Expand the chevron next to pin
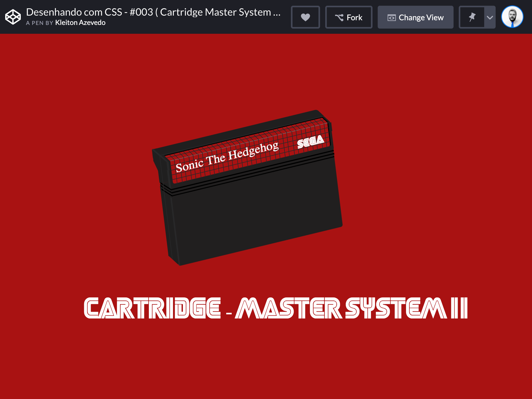Viewport: 532px width, 399px height. point(490,17)
